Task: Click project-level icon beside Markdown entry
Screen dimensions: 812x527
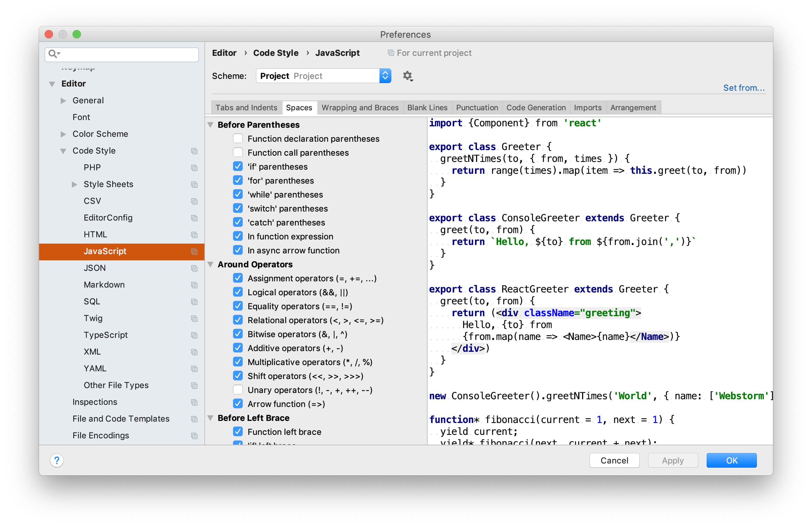Action: click(x=194, y=285)
